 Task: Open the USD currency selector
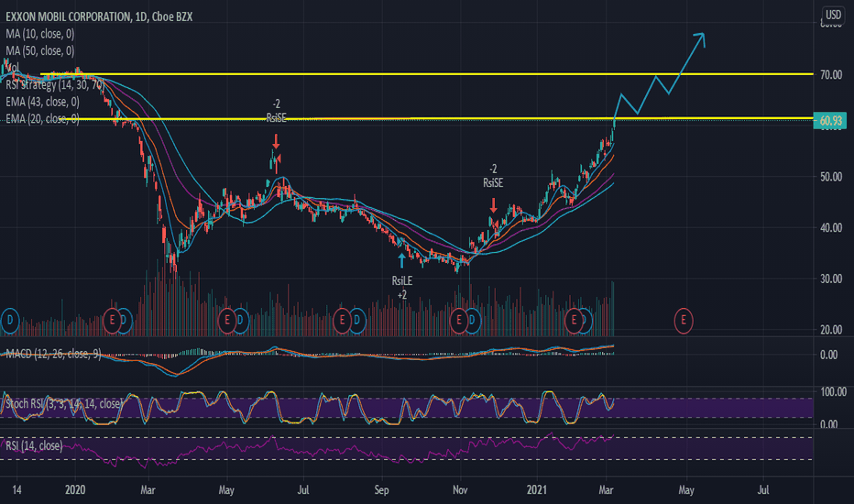pyautogui.click(x=833, y=14)
